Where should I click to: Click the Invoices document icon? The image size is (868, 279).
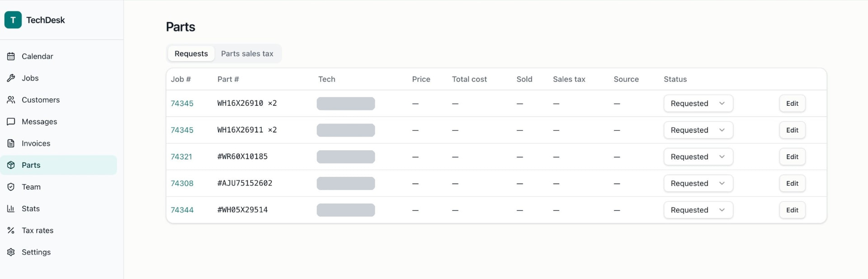(11, 143)
